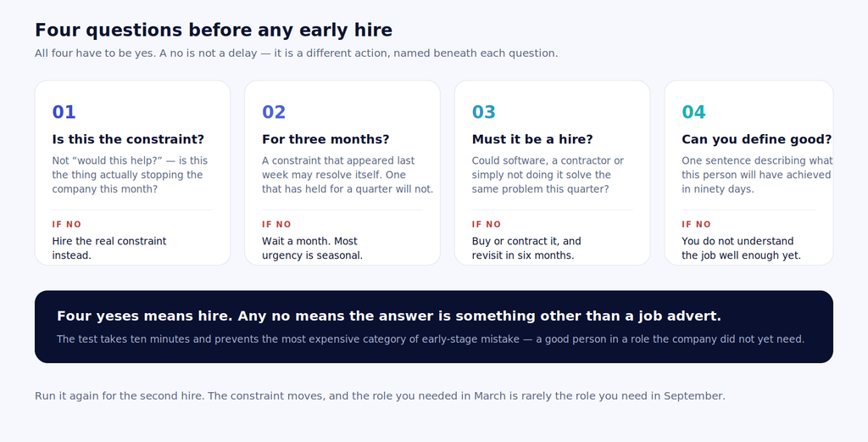Viewport: 868px width, 442px height.
Task: Select the 'Must it be a hire?' heading
Action: (x=532, y=139)
